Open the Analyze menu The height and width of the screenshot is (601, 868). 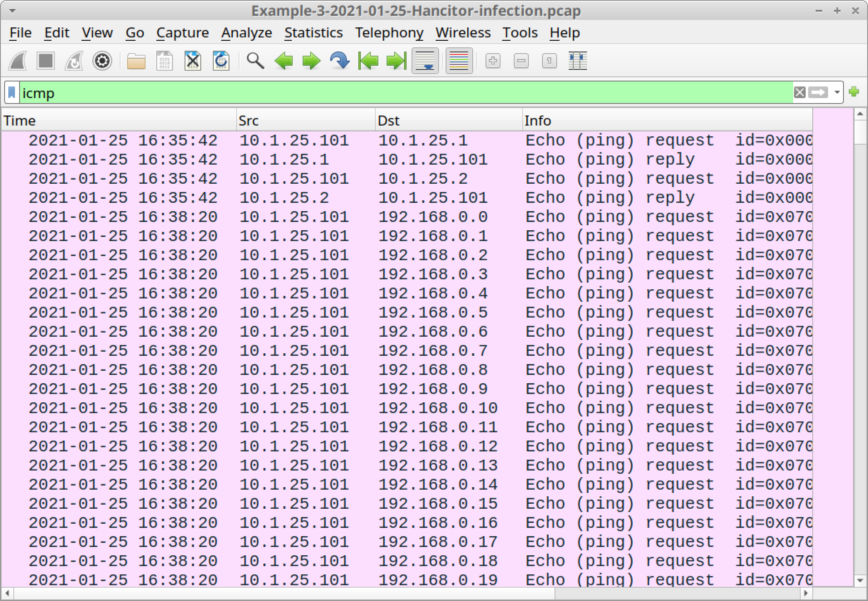click(x=247, y=32)
